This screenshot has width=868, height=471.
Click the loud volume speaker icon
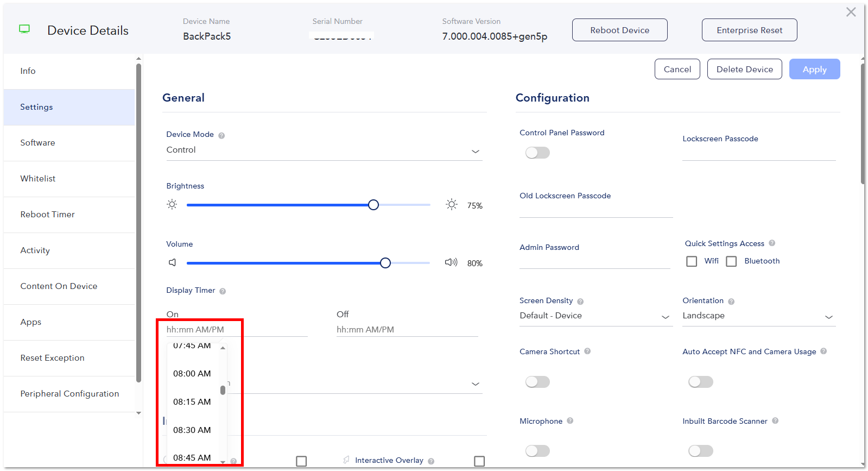point(451,262)
